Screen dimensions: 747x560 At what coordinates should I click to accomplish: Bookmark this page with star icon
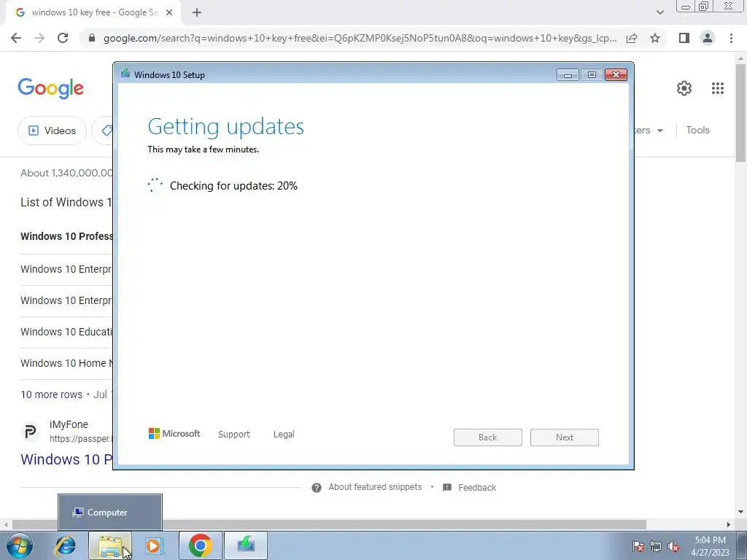tap(655, 38)
